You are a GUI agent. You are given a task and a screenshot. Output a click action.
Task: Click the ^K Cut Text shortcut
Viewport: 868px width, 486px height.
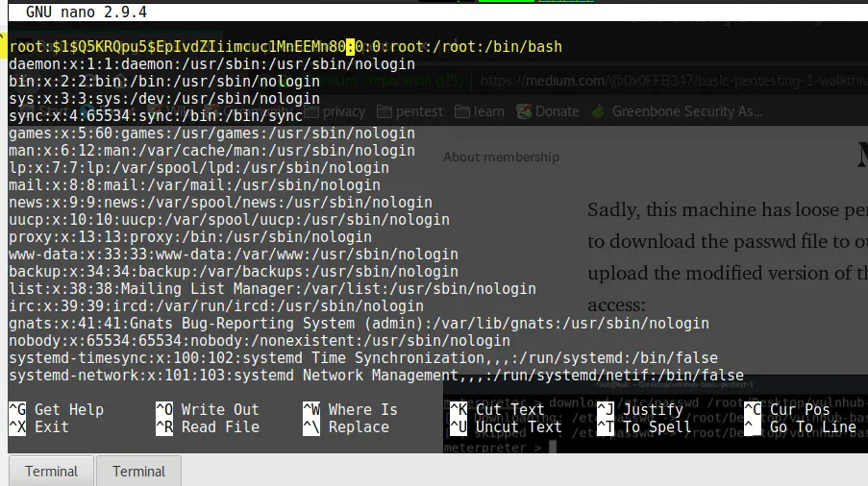[497, 410]
